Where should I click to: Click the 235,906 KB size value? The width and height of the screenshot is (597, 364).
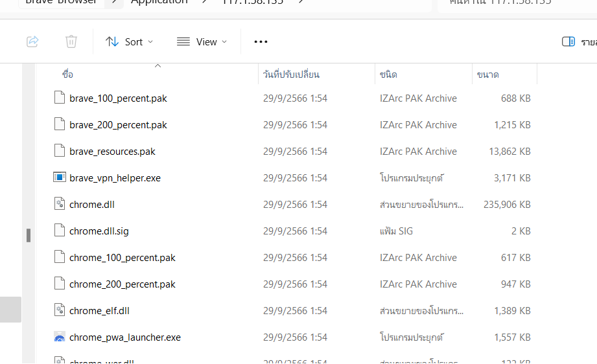pyautogui.click(x=507, y=205)
